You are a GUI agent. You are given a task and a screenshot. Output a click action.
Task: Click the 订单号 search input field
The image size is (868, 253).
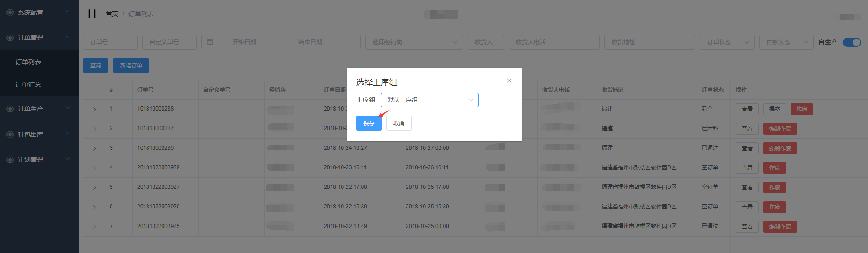pos(110,42)
